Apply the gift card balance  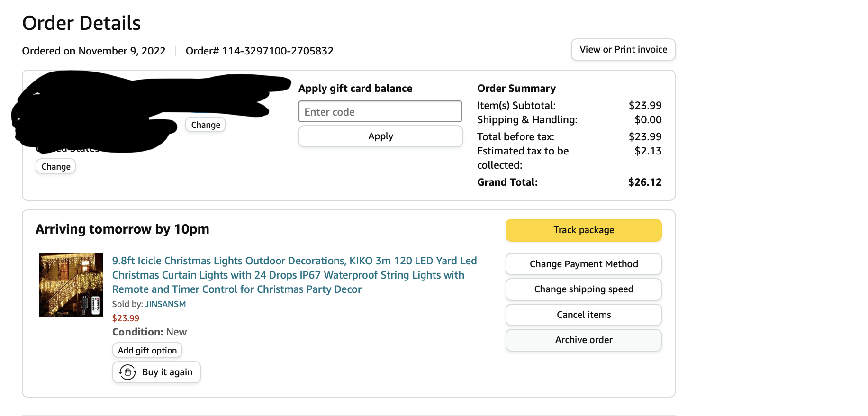380,136
